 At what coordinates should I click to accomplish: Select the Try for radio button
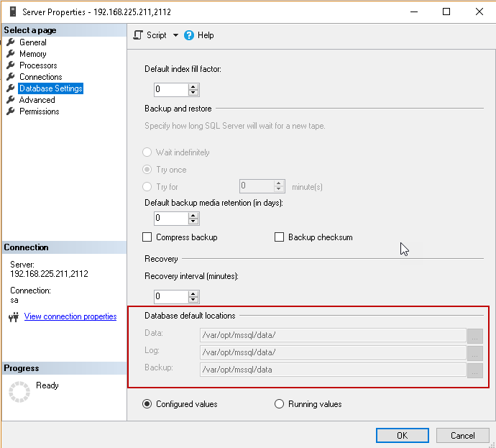click(147, 187)
